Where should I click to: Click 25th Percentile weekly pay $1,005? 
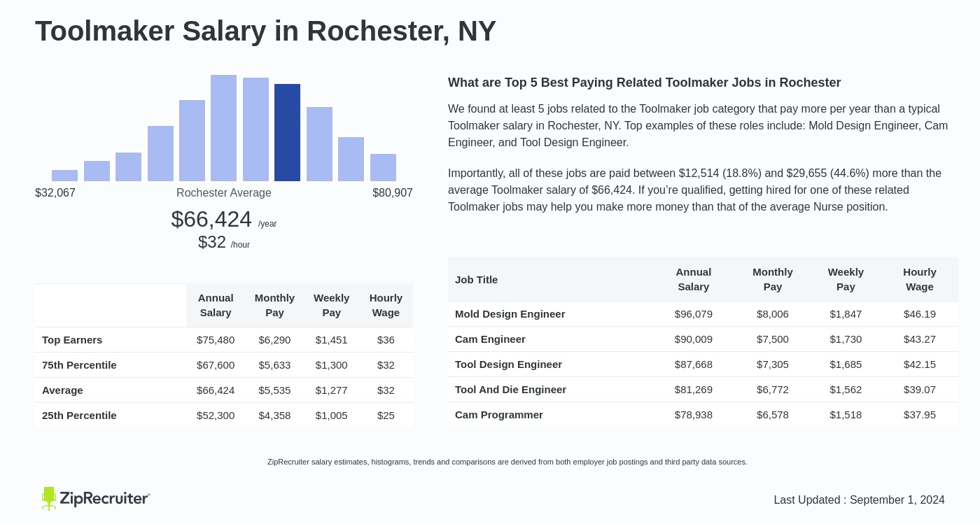click(x=331, y=416)
